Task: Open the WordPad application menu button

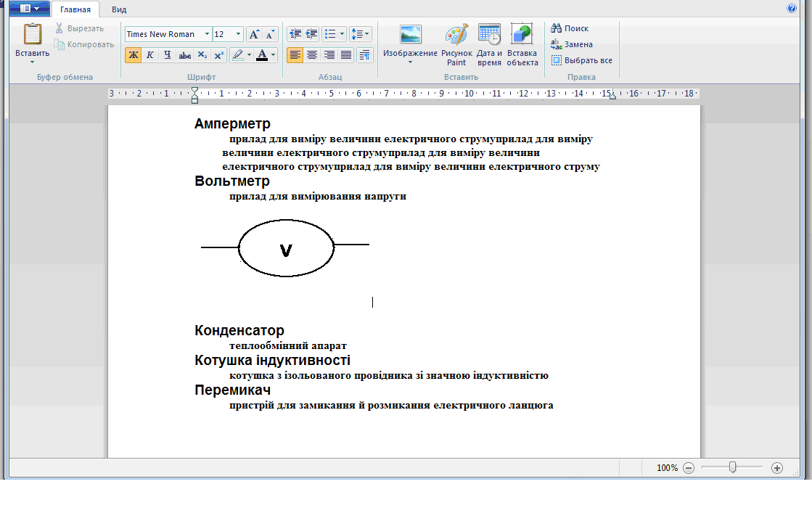Action: (x=30, y=8)
